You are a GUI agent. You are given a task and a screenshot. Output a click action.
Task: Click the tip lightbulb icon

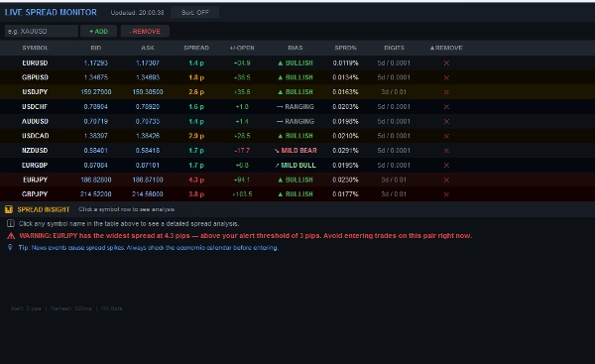(x=10, y=247)
